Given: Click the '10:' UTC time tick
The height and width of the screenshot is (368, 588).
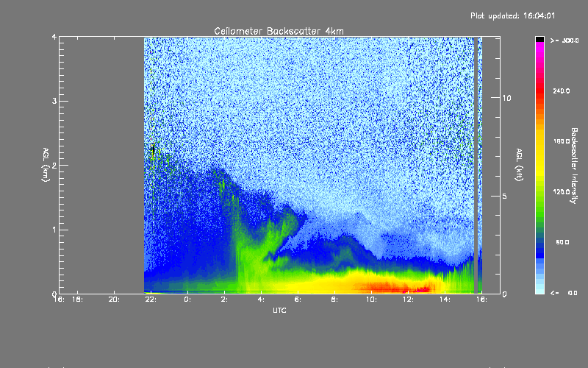Looking at the screenshot, I should 371,300.
